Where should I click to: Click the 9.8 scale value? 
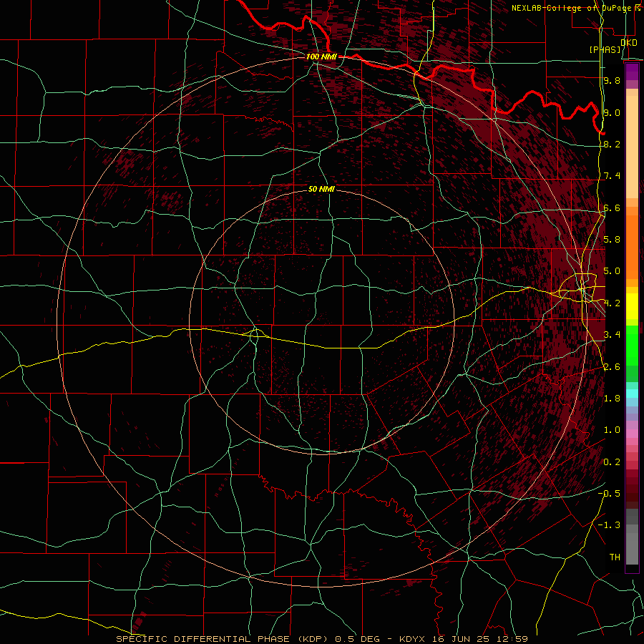(612, 80)
